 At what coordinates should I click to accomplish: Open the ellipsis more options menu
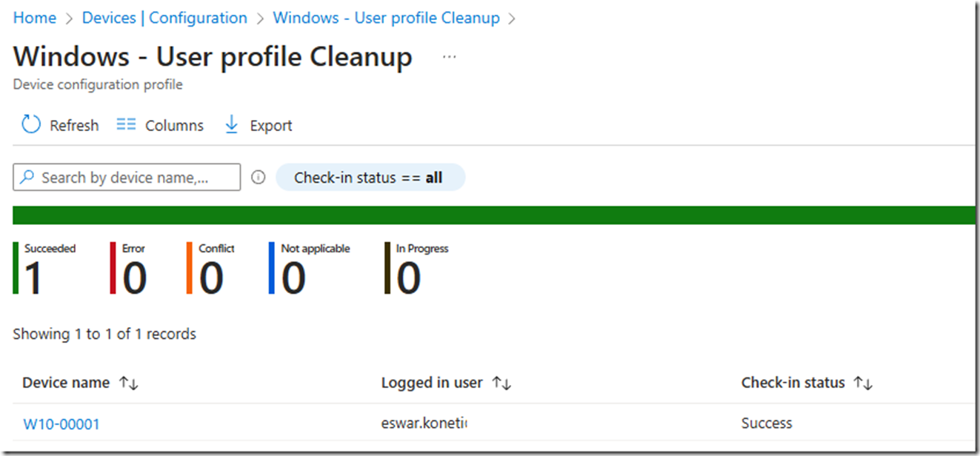449,57
